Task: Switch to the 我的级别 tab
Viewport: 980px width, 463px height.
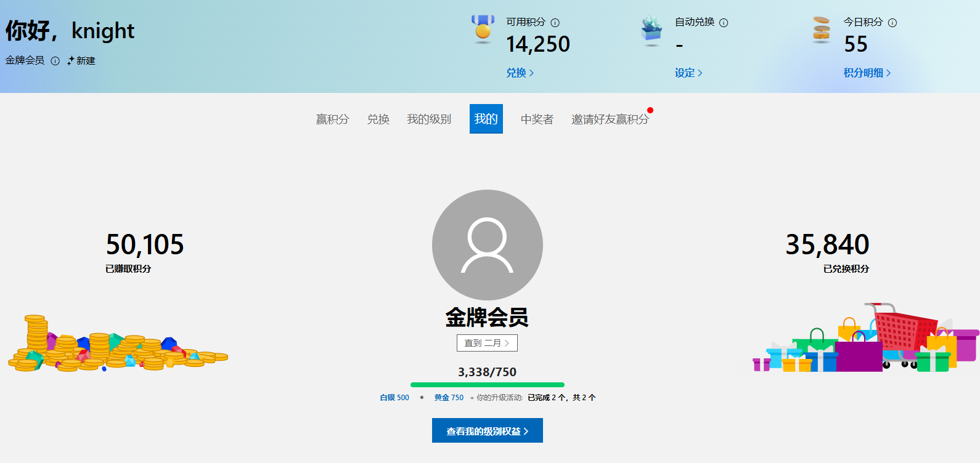Action: tap(429, 119)
